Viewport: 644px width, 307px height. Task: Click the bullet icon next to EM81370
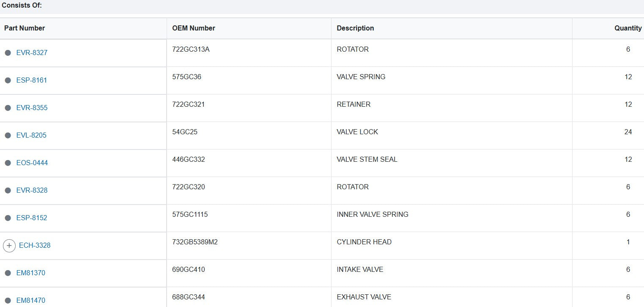[8, 273]
